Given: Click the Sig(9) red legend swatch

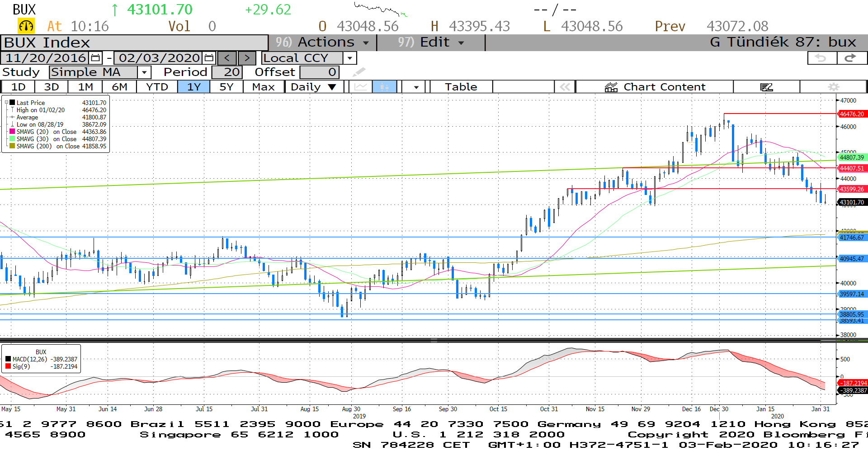Looking at the screenshot, I should click(8, 366).
